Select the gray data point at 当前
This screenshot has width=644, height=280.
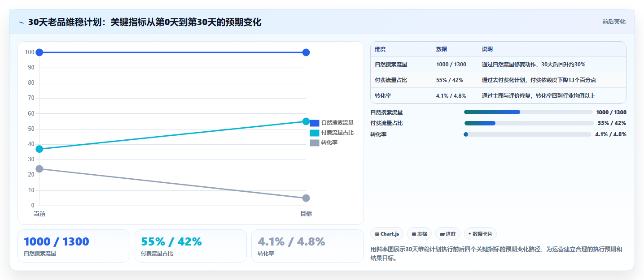pos(39,169)
